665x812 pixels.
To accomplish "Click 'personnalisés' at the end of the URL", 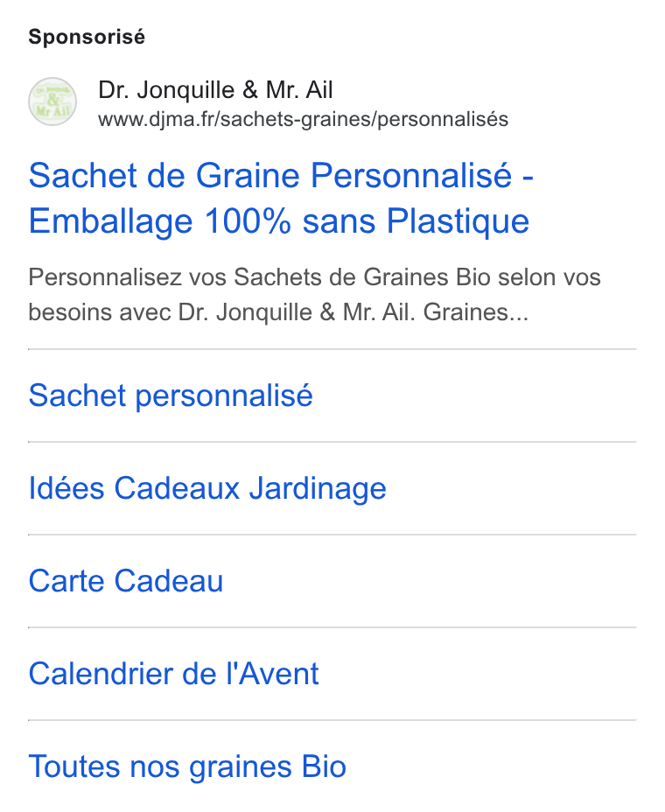I will [443, 120].
